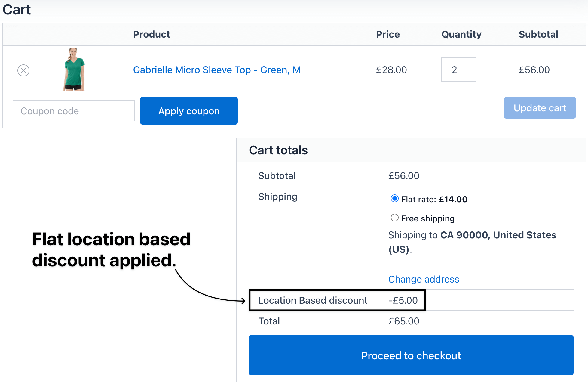Select the Flat rate shipping radio button
This screenshot has width=588, height=384.
click(394, 199)
